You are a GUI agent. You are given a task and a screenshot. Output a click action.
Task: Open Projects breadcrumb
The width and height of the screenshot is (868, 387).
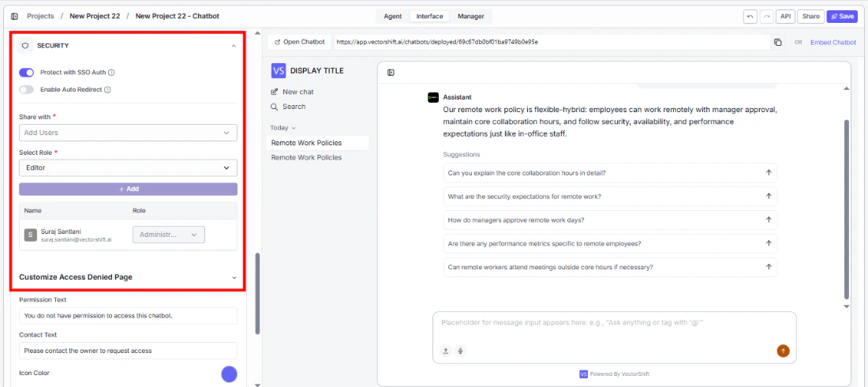pyautogui.click(x=40, y=16)
